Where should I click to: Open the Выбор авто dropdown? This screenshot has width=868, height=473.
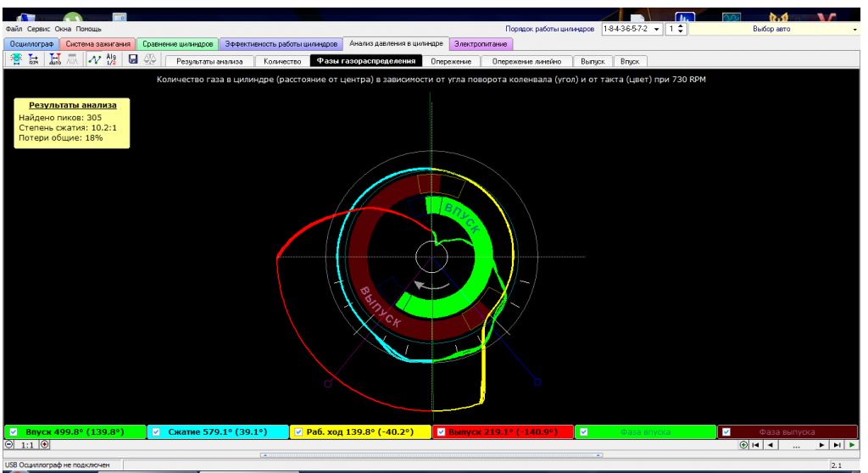(x=855, y=30)
